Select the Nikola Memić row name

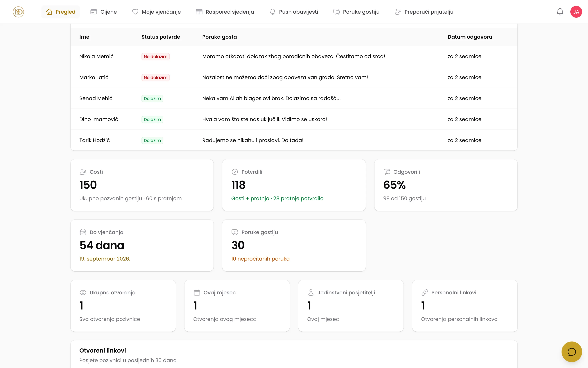96,56
